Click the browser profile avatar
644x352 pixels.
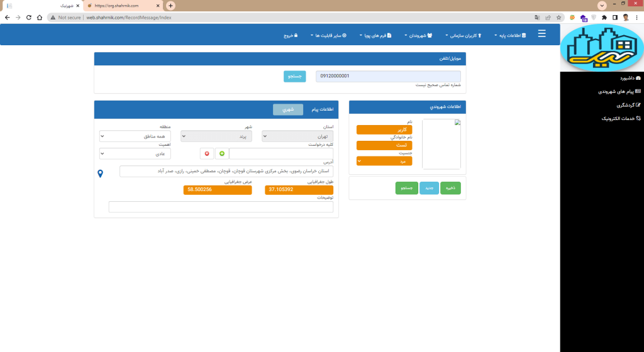(x=626, y=18)
